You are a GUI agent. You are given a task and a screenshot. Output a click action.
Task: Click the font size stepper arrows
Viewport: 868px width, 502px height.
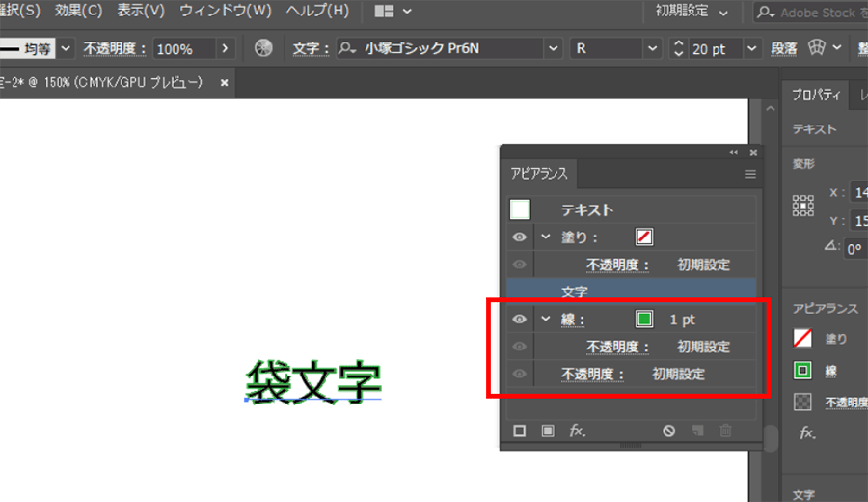pos(678,49)
